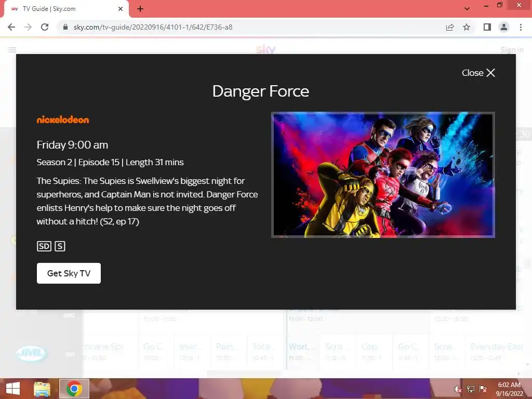
Task: Select the TV Guide | Sky.com tab
Action: [x=66, y=9]
